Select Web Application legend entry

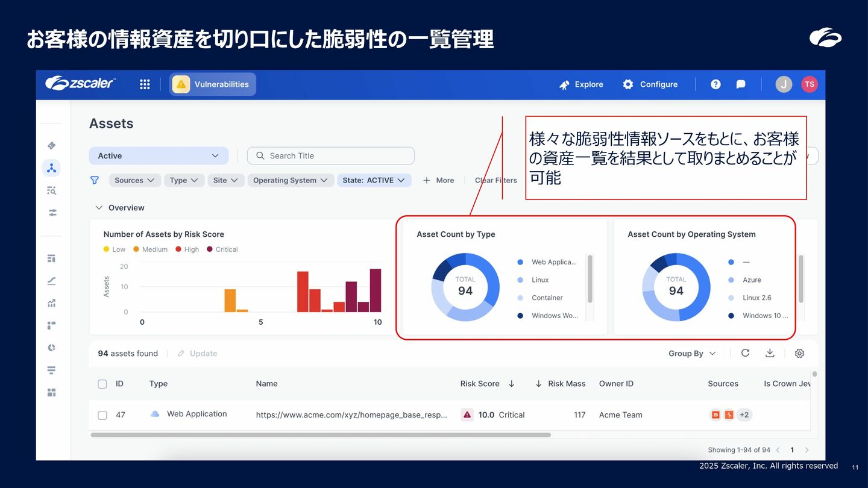tap(547, 262)
